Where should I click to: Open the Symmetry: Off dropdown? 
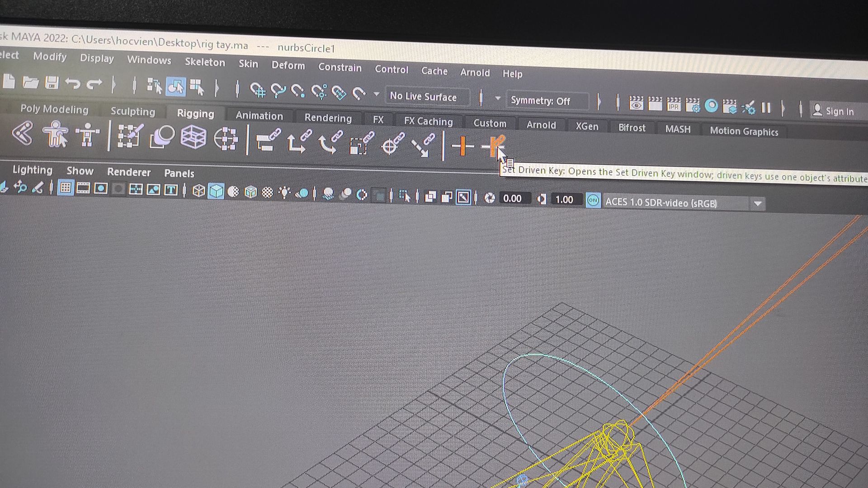[x=548, y=101]
